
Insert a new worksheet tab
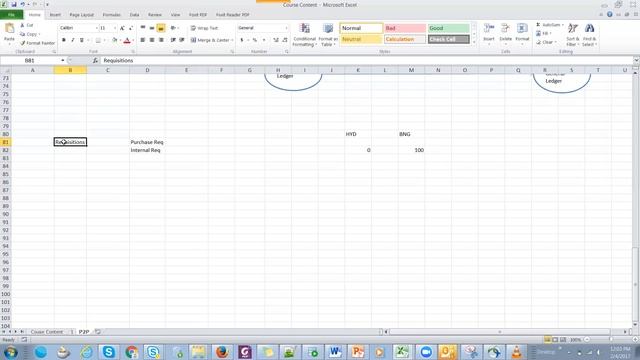(98, 332)
